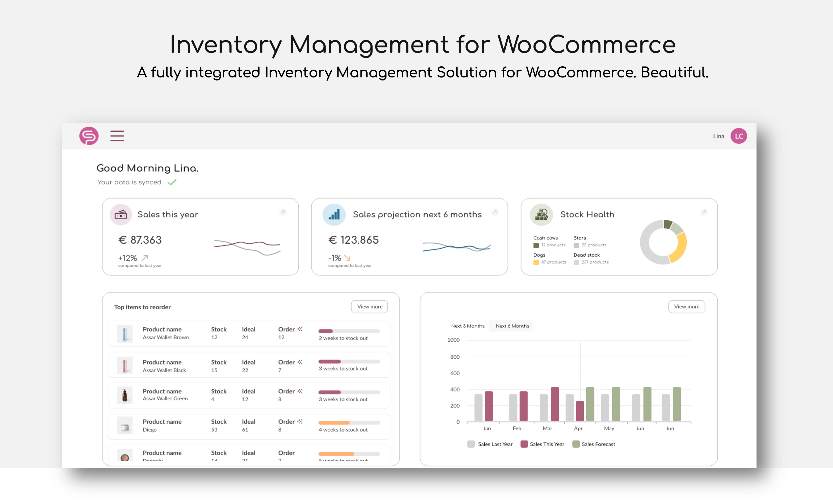Click the Lina username in the header
833x504 pixels.
718,136
